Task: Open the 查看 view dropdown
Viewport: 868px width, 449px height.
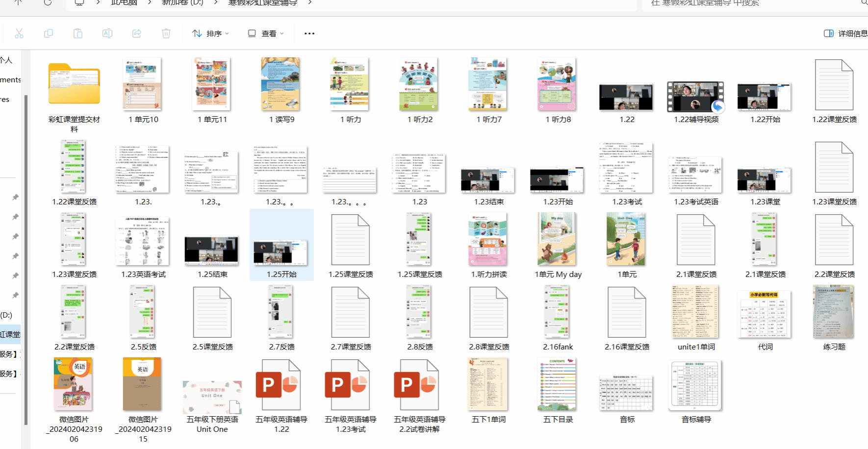Action: 266,33
